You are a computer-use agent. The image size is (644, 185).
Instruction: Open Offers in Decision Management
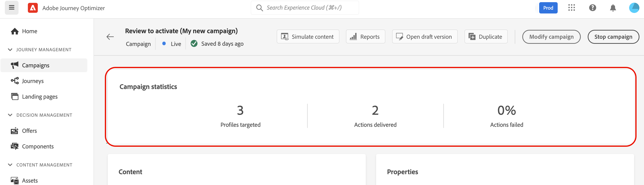pyautogui.click(x=29, y=131)
